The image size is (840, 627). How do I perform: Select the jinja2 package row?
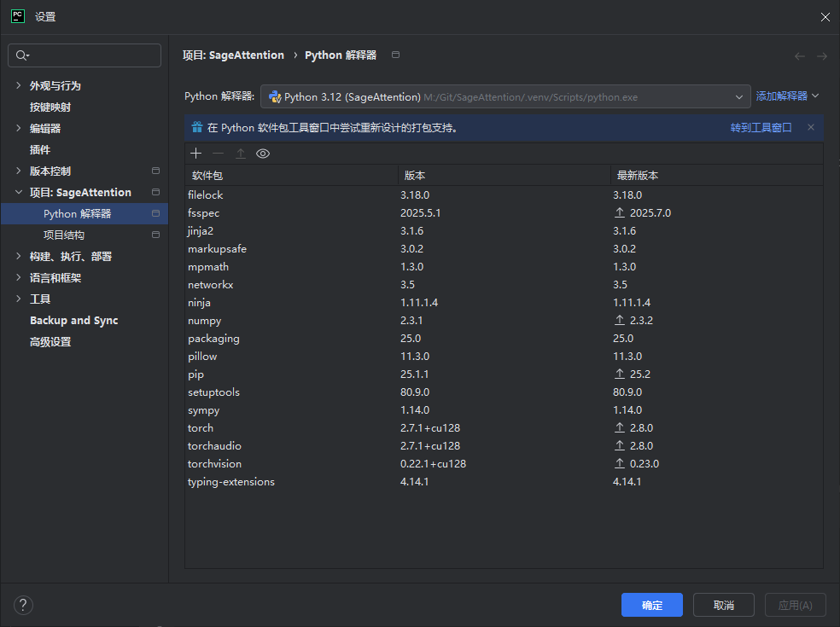point(505,231)
